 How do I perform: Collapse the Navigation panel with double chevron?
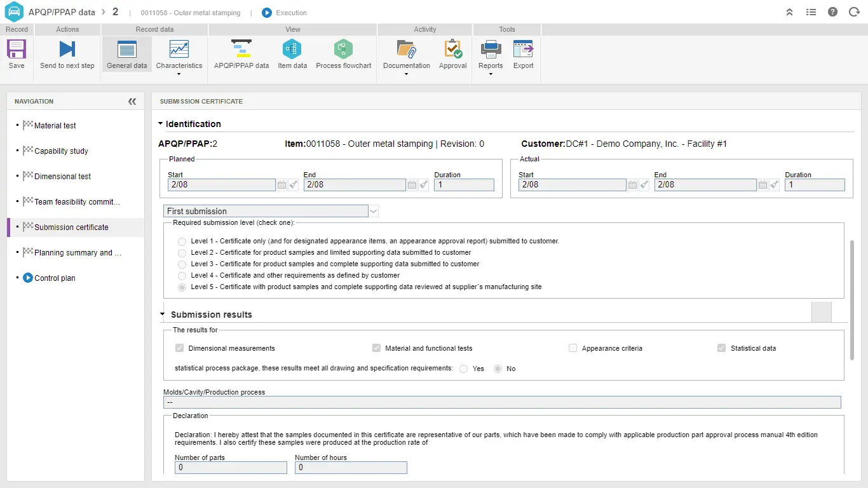pos(132,102)
